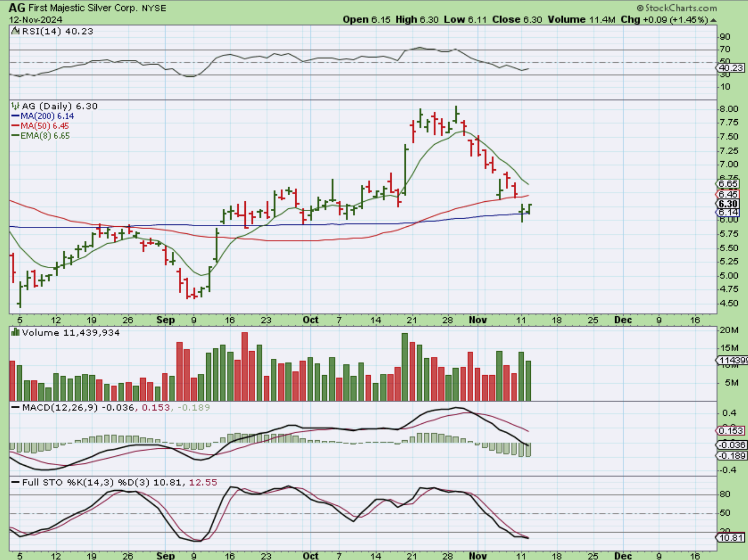The height and width of the screenshot is (560, 748).
Task: Click the AG (Daily) 6.30 panel label
Action: 59,106
